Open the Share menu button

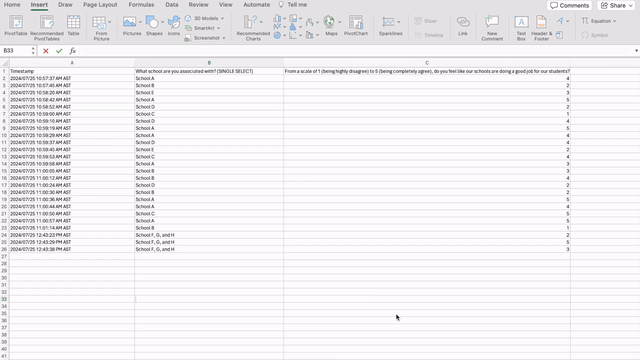coord(617,5)
